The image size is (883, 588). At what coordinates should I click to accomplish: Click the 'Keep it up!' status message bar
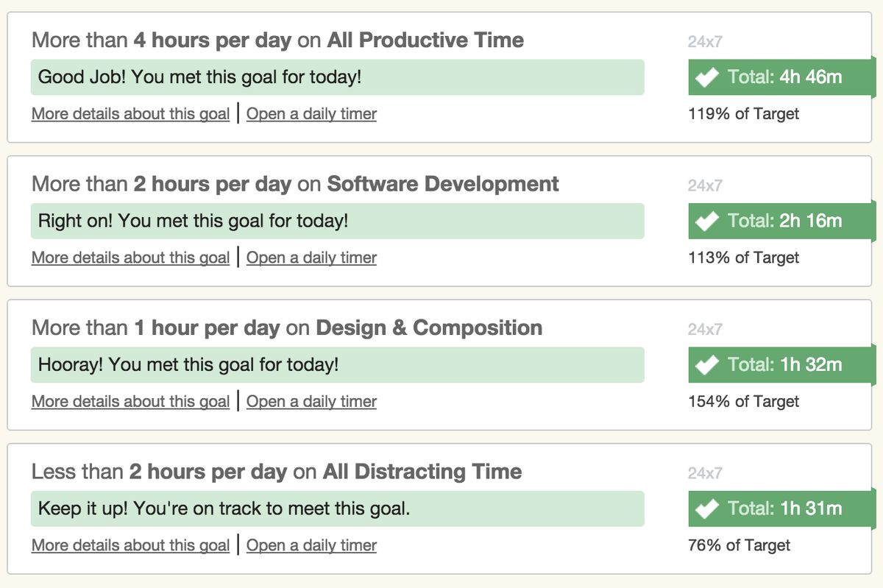point(337,509)
